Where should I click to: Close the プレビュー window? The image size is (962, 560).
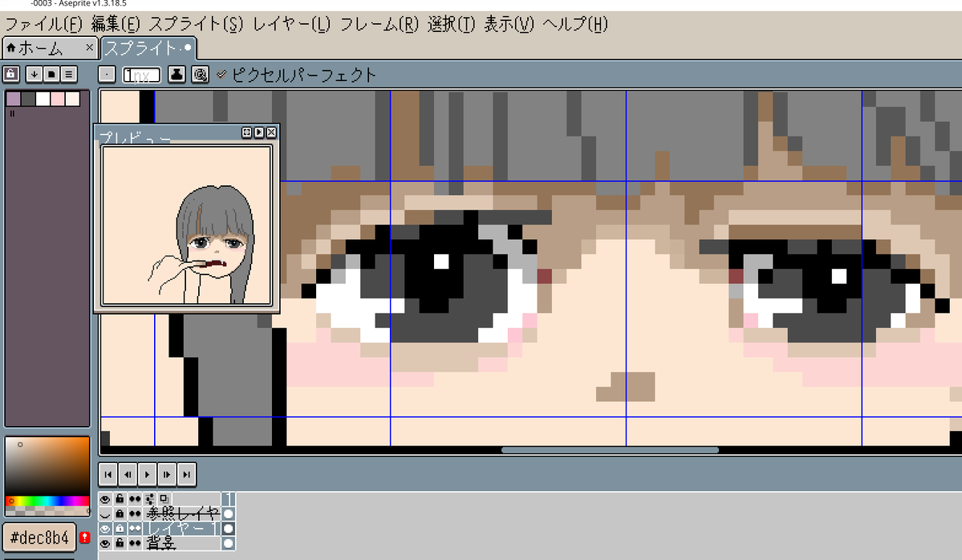[x=271, y=132]
